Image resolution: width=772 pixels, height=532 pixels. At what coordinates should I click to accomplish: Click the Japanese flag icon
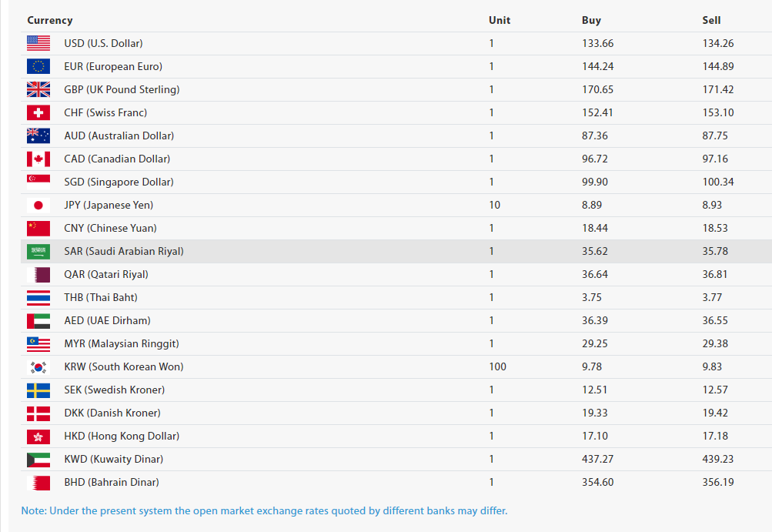pos(38,205)
